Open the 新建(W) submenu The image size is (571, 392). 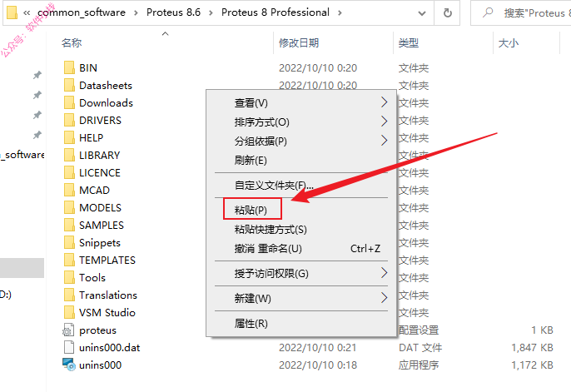click(x=301, y=299)
